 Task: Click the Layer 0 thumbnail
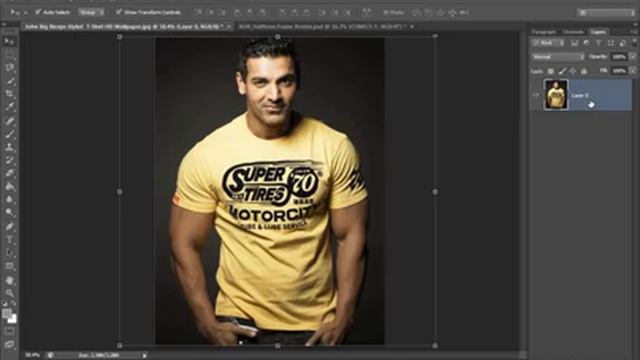556,95
